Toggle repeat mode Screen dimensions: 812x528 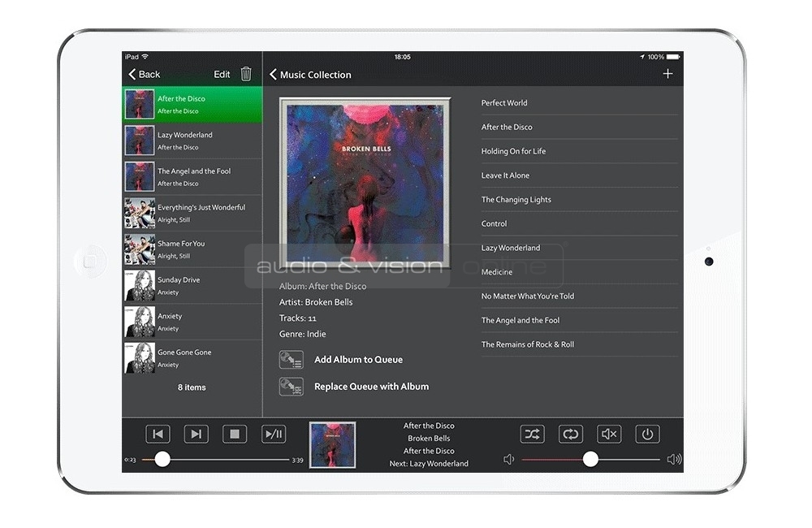[571, 434]
